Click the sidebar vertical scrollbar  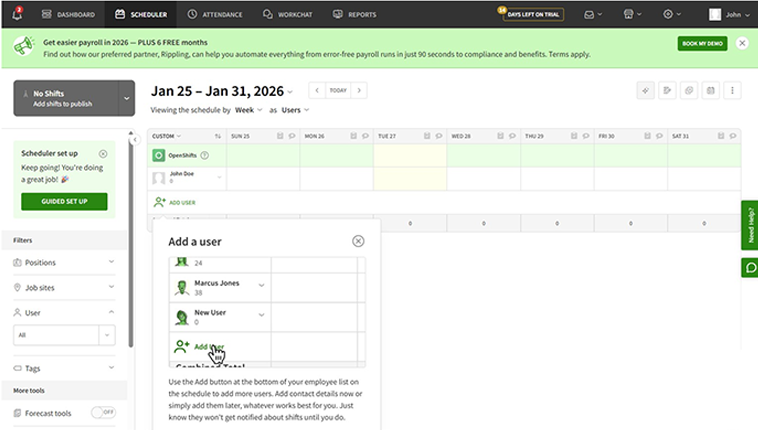(131, 242)
